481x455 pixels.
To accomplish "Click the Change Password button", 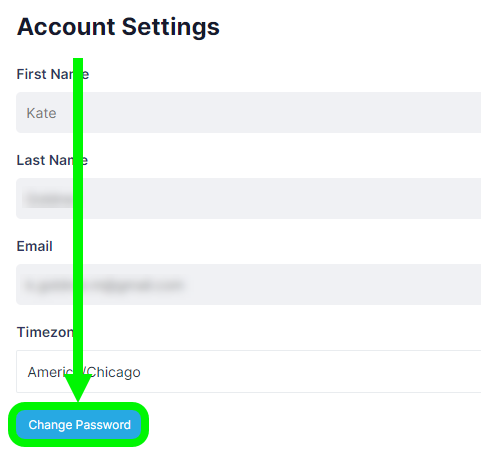I will click(78, 424).
